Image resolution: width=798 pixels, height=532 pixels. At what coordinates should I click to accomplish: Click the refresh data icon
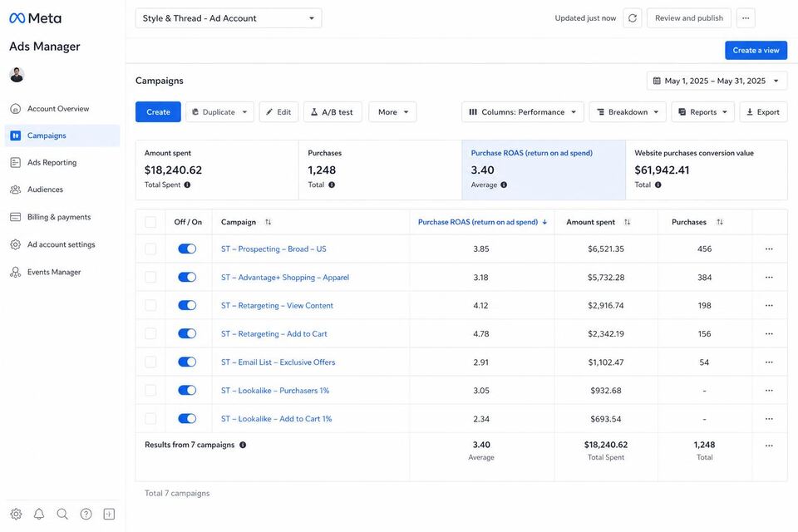click(632, 17)
